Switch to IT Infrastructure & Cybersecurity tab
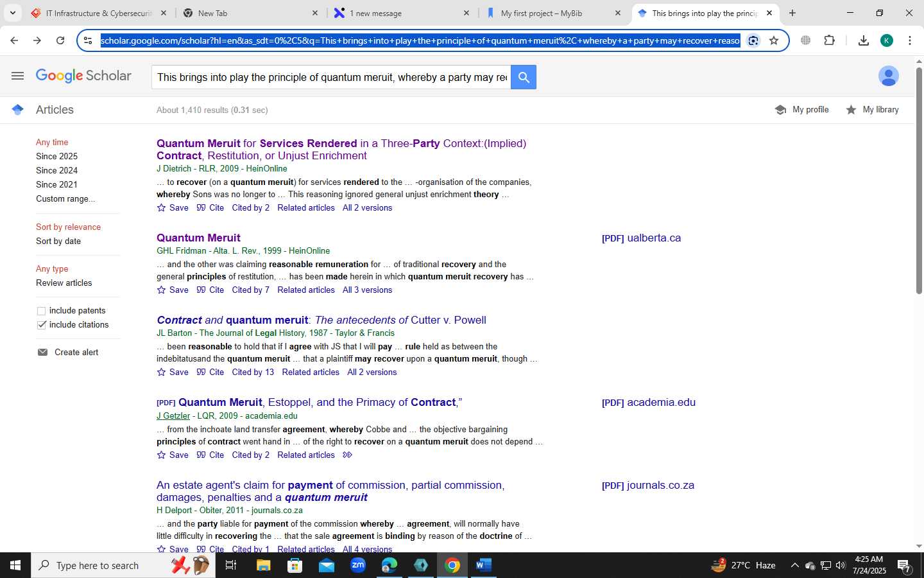This screenshot has height=578, width=924. coord(99,13)
